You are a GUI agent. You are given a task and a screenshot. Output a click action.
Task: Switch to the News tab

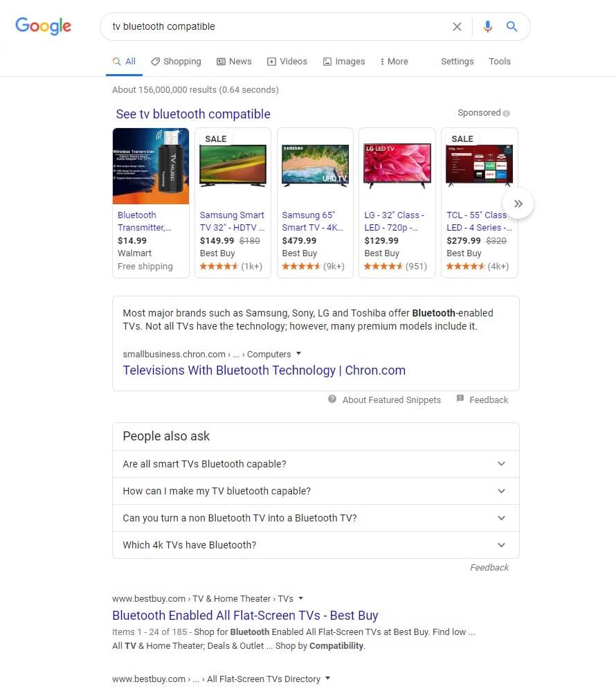(234, 62)
